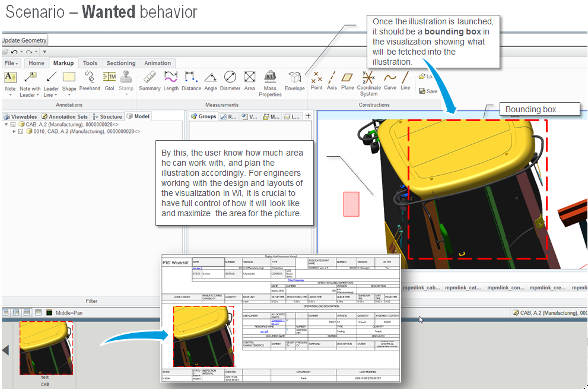Click the Save button in ribbon
This screenshot has width=588, height=389.
click(x=428, y=91)
